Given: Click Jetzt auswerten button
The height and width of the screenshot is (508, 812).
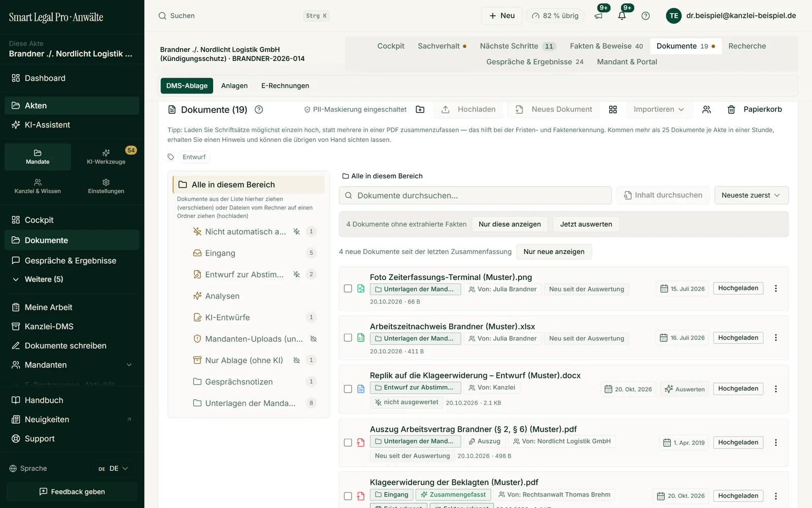Looking at the screenshot, I should click(x=586, y=224).
